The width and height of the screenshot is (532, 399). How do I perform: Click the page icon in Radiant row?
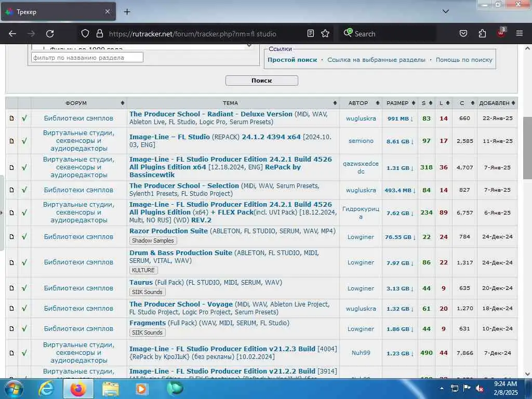point(11,118)
